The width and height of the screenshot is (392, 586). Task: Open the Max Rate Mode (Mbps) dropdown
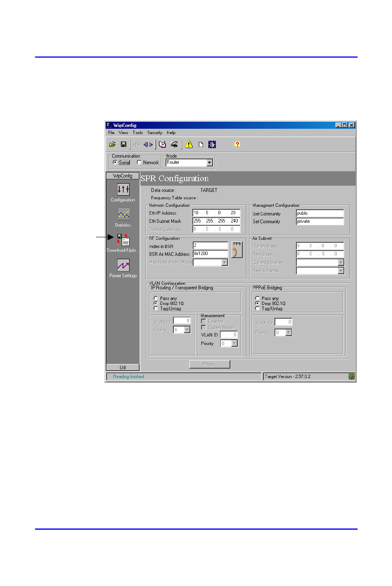(x=224, y=262)
